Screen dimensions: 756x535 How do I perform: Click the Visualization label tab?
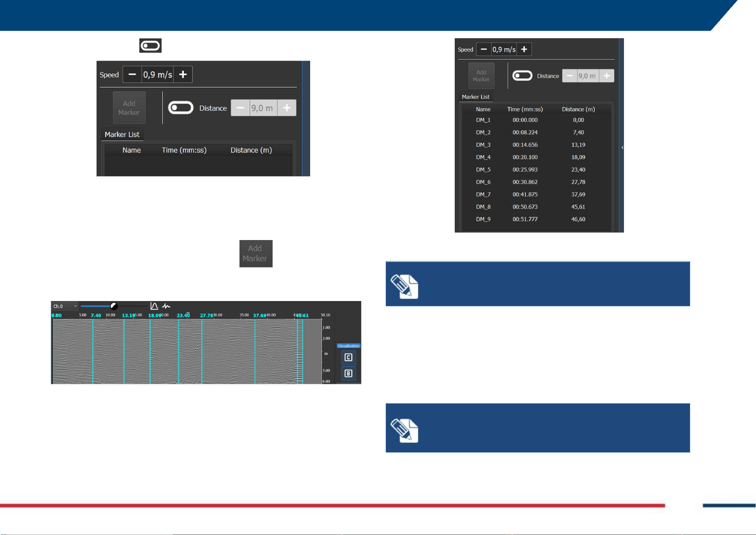tap(349, 346)
